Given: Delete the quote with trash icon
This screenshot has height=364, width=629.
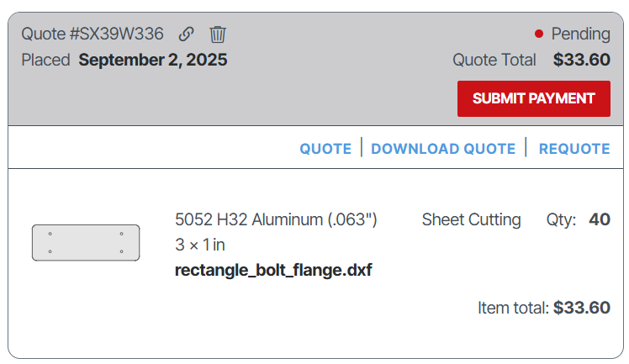Looking at the screenshot, I should coord(218,34).
